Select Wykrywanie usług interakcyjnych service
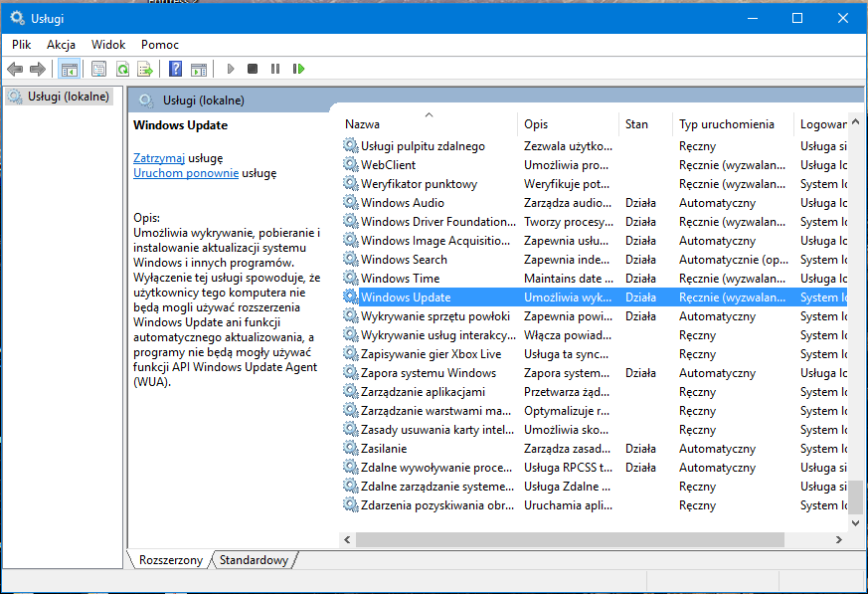This screenshot has width=868, height=594. (595, 334)
